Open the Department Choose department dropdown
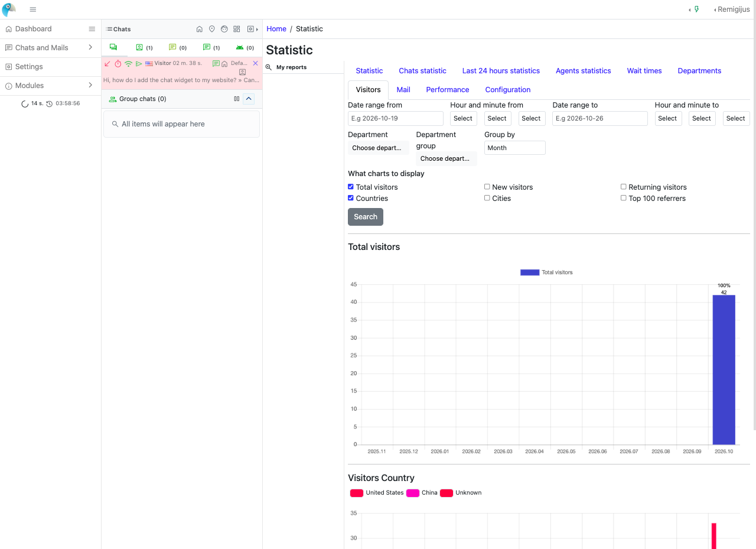 [x=378, y=148]
